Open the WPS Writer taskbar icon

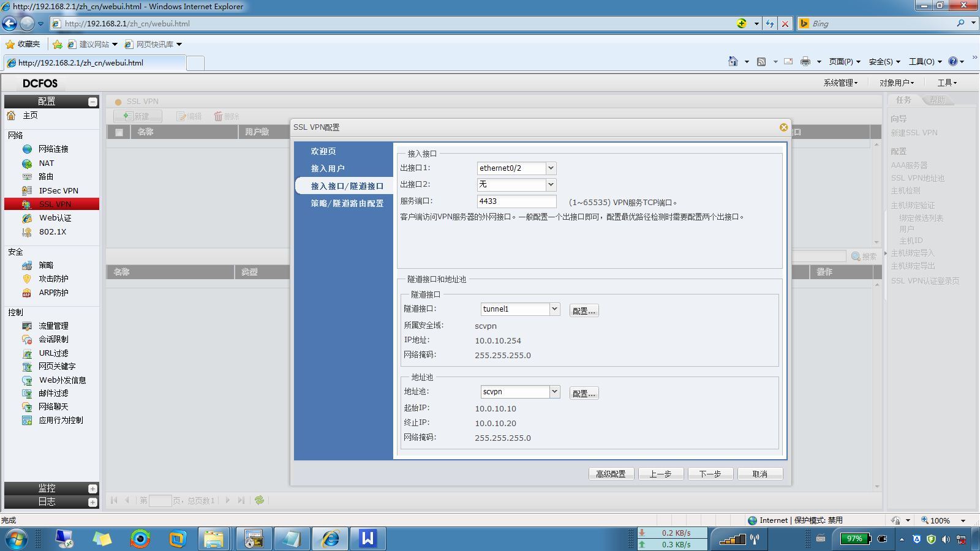(x=367, y=539)
